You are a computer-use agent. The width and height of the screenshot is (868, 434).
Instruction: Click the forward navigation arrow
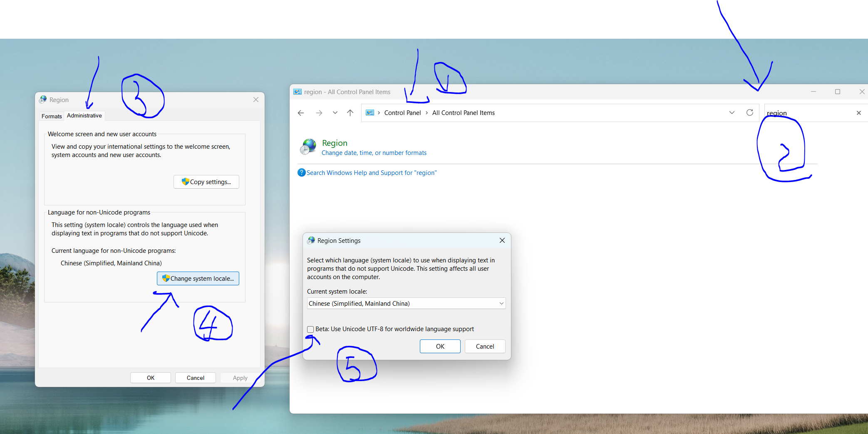click(x=319, y=112)
